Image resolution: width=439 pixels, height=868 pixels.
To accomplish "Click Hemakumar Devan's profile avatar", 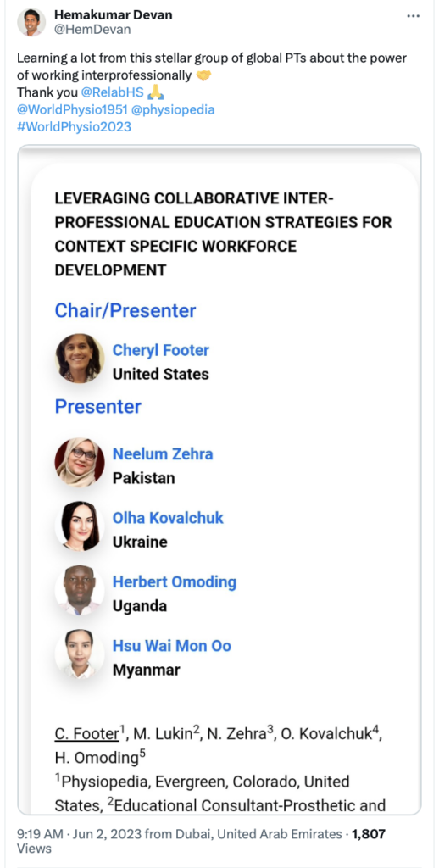I will point(31,22).
